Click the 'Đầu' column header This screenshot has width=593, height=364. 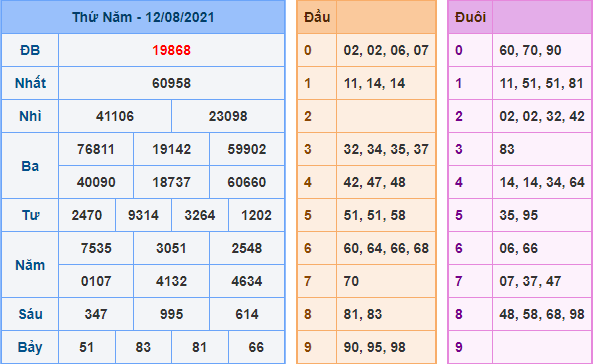click(317, 17)
